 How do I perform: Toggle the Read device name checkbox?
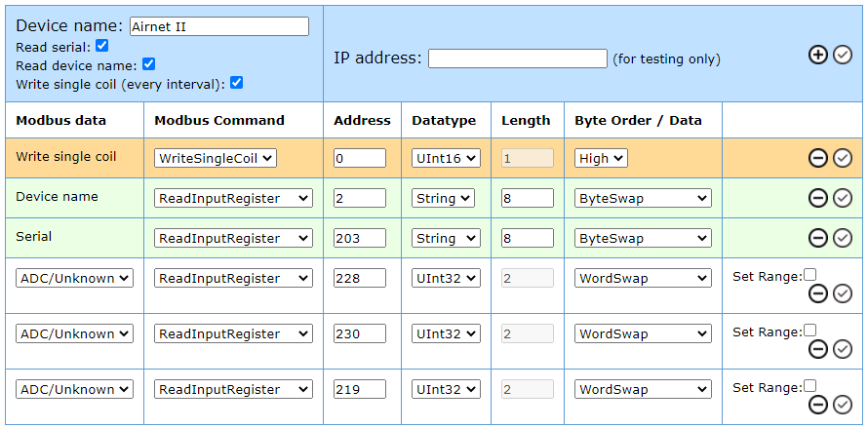[x=148, y=64]
